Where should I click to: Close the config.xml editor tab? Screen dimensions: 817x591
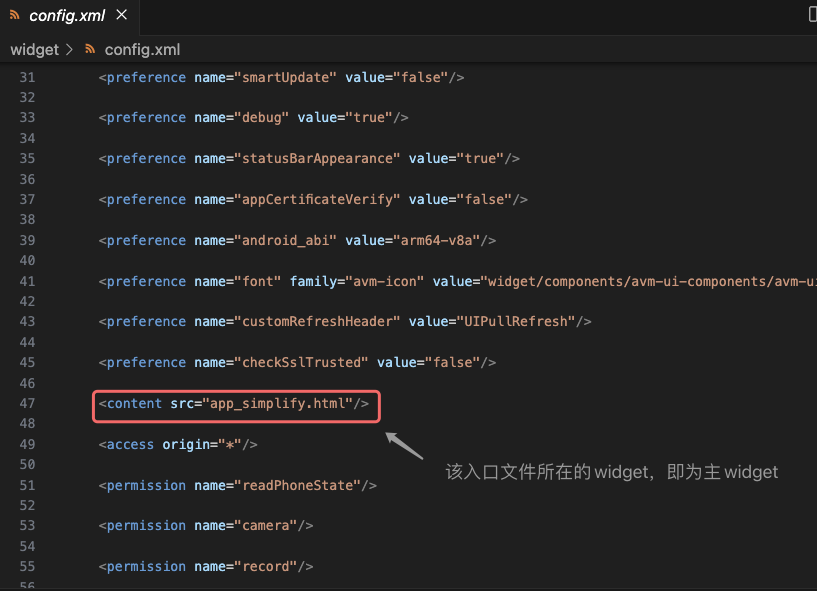(121, 15)
